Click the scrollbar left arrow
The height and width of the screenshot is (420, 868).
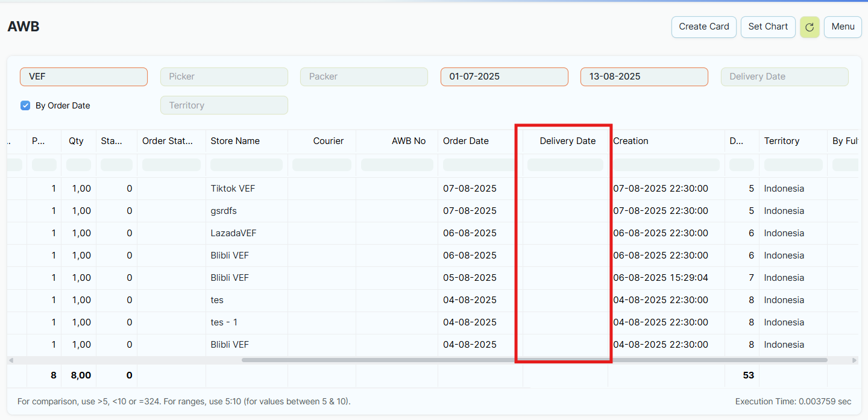pyautogui.click(x=11, y=360)
